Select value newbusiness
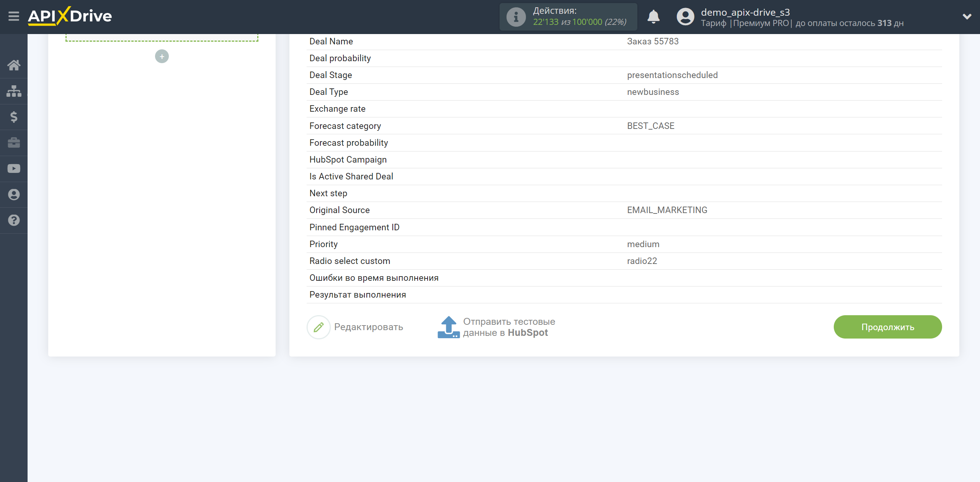 point(653,92)
